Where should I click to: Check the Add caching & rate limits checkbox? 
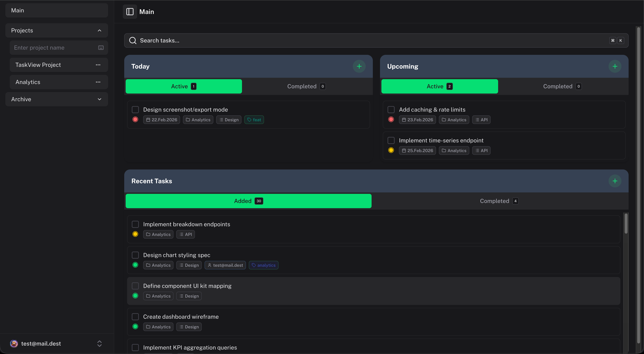(x=391, y=109)
